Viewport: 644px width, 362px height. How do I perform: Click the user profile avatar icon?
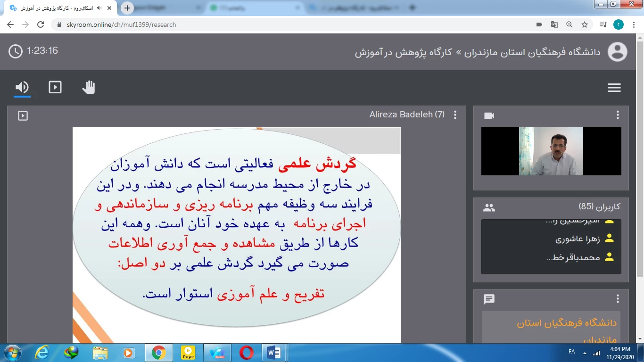coord(617,51)
